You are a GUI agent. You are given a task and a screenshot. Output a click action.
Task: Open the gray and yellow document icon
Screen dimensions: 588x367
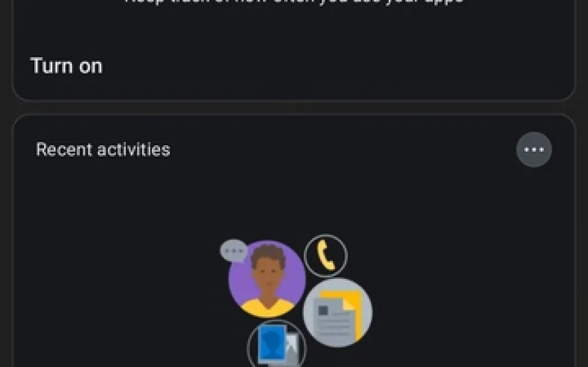(338, 312)
